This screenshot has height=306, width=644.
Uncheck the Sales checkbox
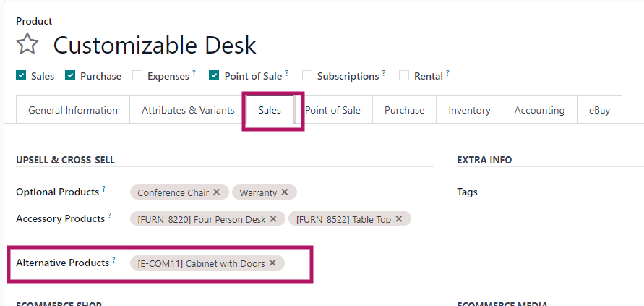coord(22,75)
